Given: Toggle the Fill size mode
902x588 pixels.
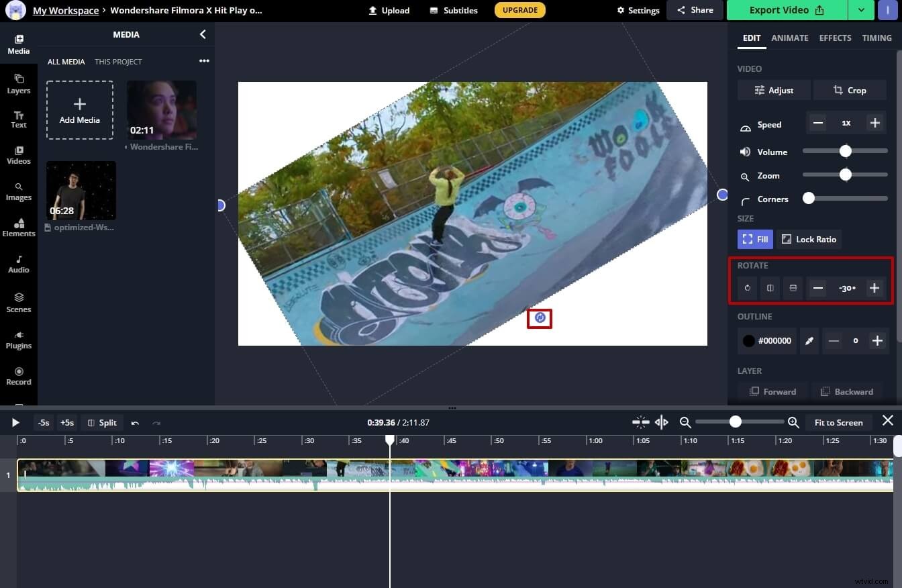Looking at the screenshot, I should click(755, 239).
